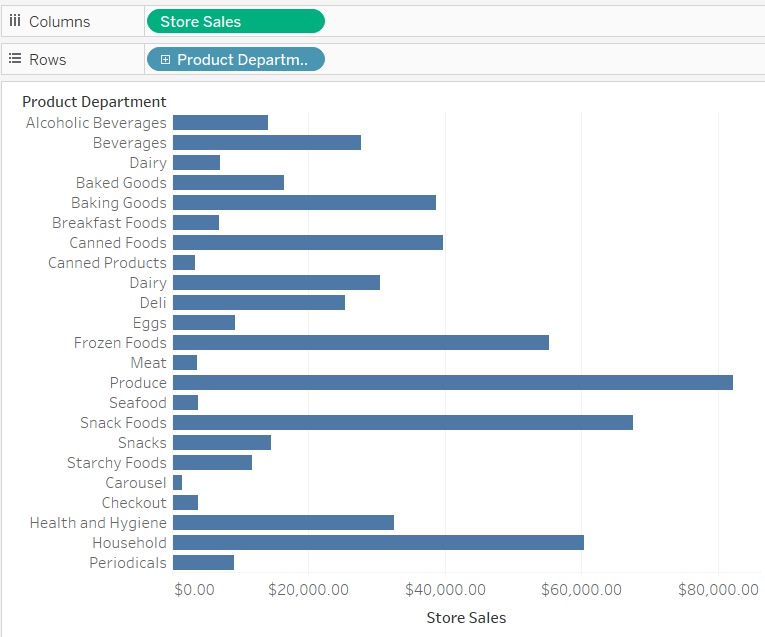Select the Store Sales green pill
765x637 pixels.
tap(236, 21)
